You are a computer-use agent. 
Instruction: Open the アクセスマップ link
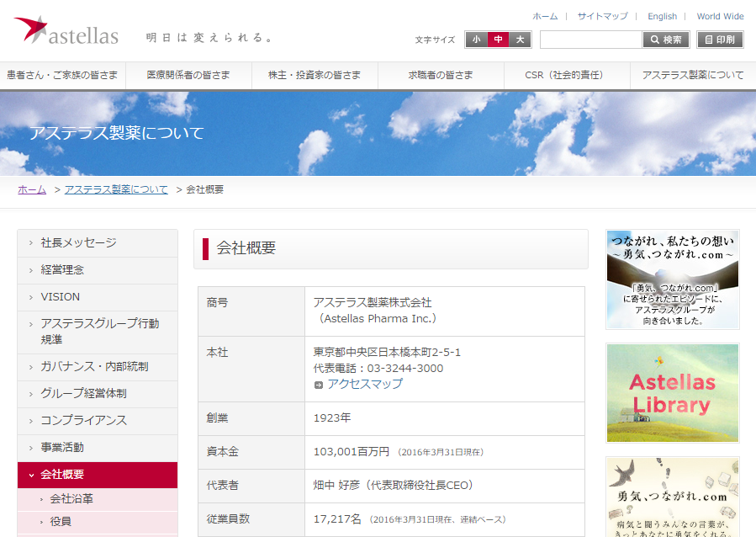(365, 385)
